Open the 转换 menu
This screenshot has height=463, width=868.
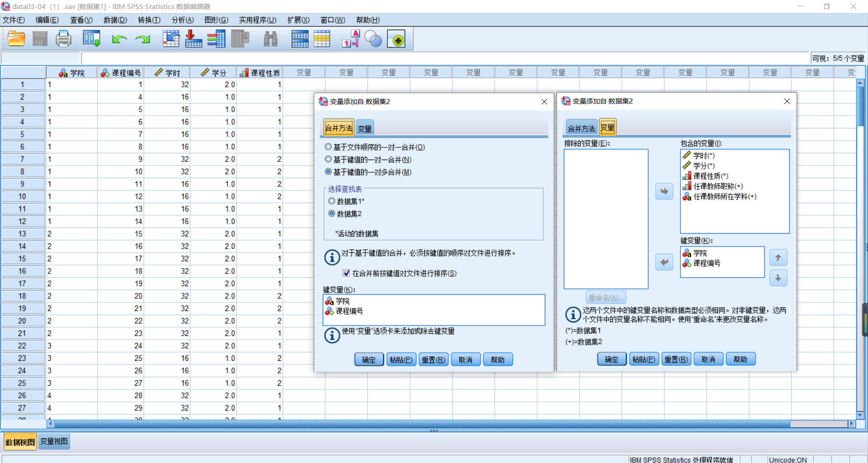click(x=149, y=20)
